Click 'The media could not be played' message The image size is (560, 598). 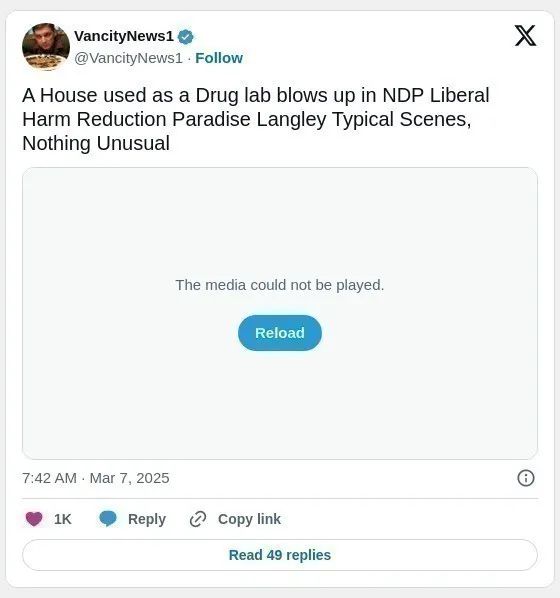[x=280, y=285]
